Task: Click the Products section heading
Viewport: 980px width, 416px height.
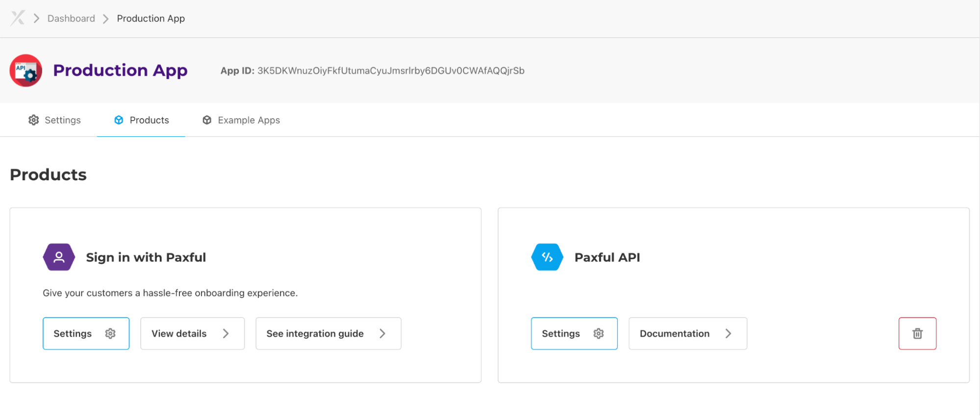Action: point(48,175)
